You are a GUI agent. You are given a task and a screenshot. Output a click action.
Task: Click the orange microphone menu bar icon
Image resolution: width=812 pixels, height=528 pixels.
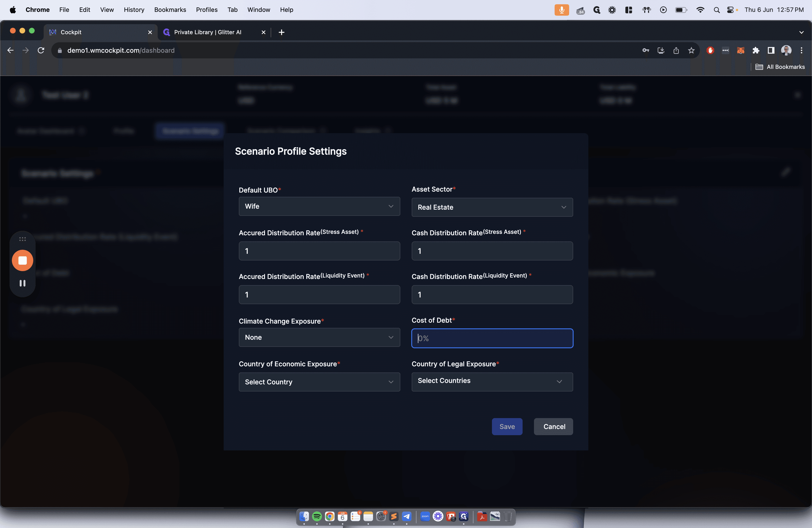562,10
